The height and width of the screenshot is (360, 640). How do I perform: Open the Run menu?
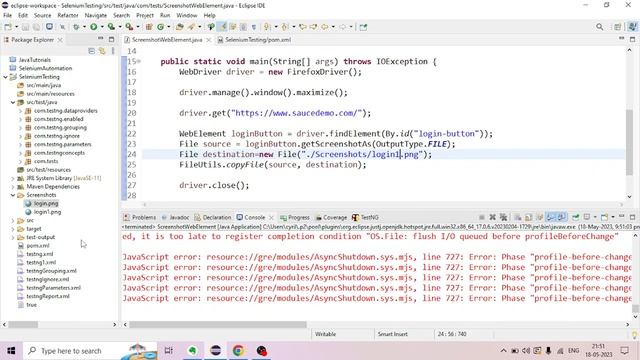click(x=165, y=15)
